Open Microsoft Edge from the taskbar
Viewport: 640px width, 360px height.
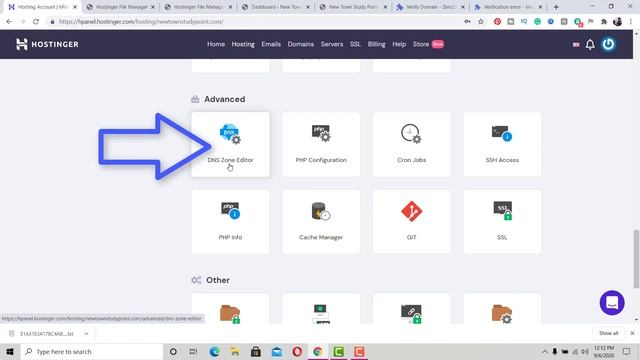(214, 351)
